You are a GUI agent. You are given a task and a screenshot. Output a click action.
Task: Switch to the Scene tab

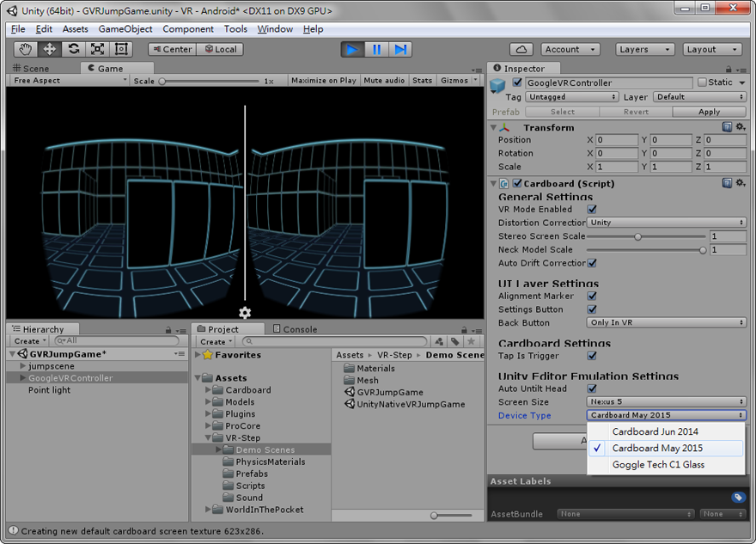tap(32, 69)
